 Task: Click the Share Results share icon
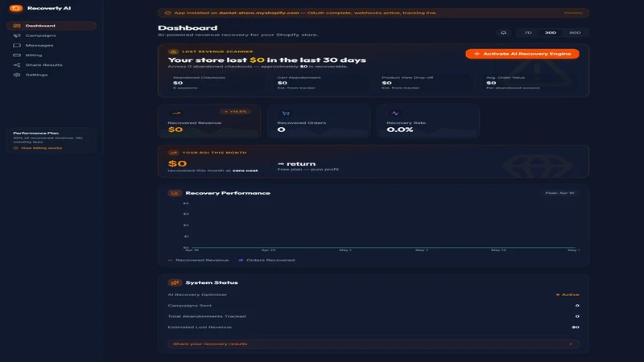point(17,65)
